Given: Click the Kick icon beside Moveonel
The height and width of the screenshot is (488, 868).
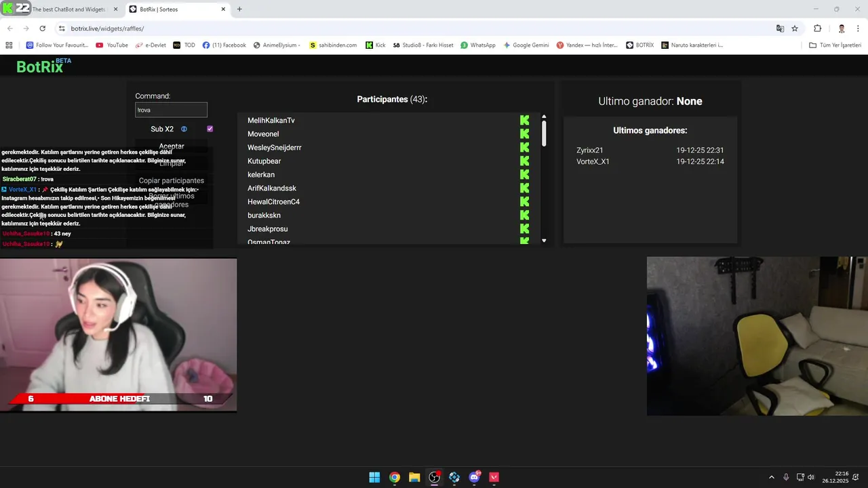Looking at the screenshot, I should click(x=524, y=134).
